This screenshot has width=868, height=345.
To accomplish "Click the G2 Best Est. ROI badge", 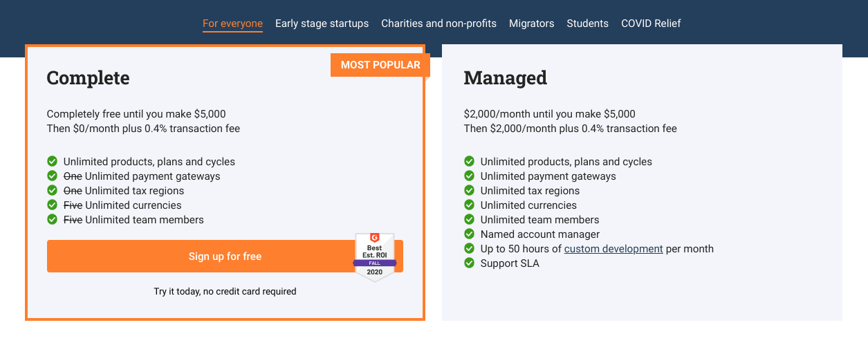I will tap(374, 257).
